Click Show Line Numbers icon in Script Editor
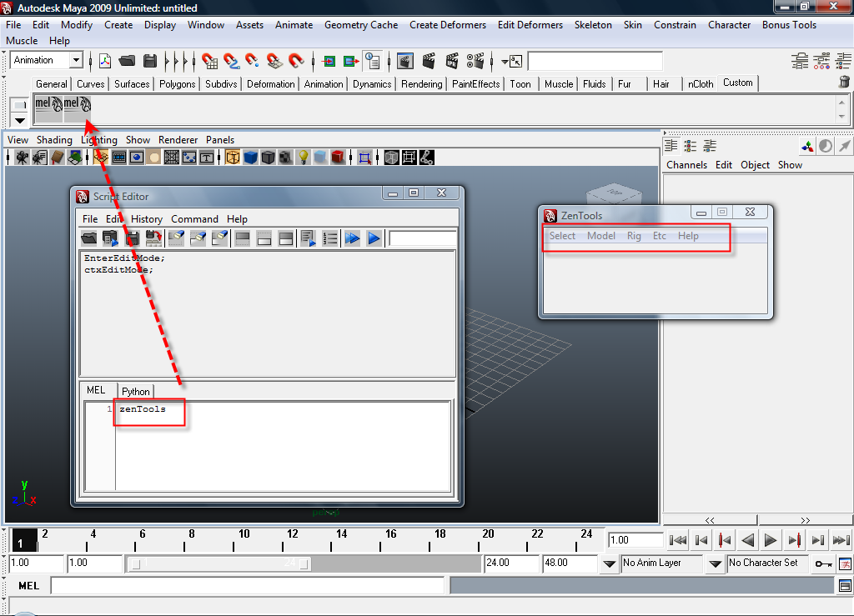The width and height of the screenshot is (854, 616). click(x=330, y=238)
